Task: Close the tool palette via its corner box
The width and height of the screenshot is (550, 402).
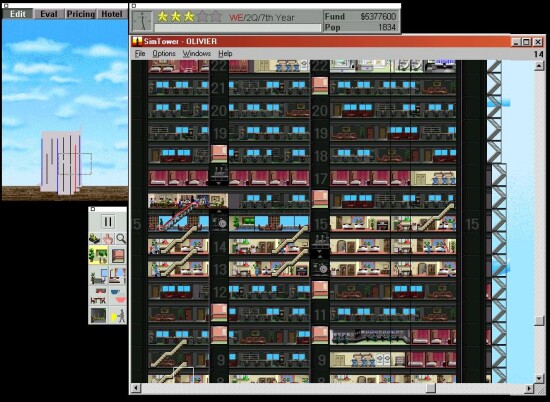Action: [93, 209]
